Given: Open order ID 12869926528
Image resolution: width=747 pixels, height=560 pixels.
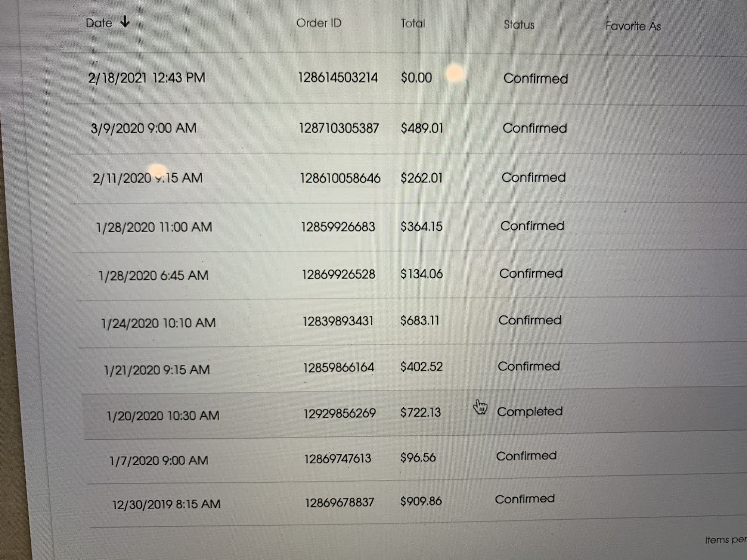Looking at the screenshot, I should pyautogui.click(x=338, y=274).
